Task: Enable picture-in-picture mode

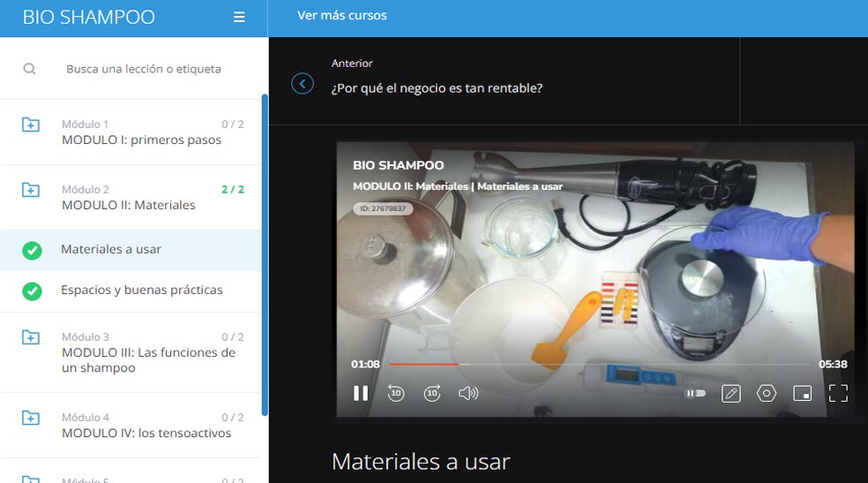Action: point(802,393)
